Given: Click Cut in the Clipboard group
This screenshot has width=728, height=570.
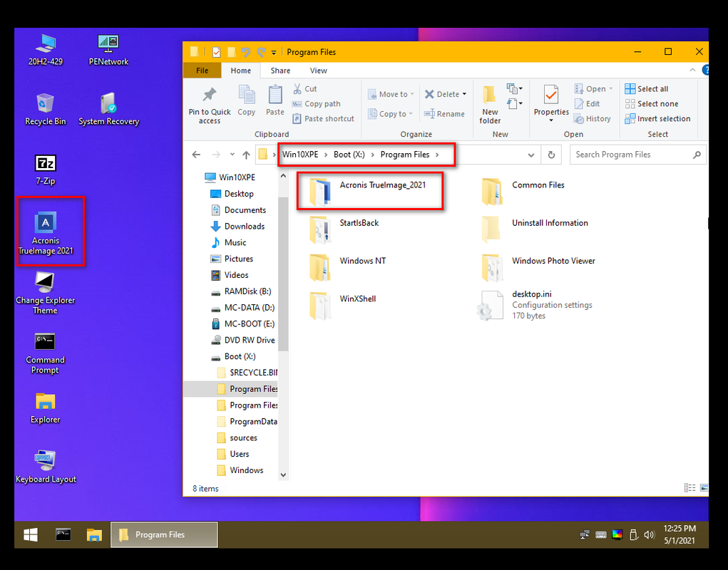Looking at the screenshot, I should 305,88.
